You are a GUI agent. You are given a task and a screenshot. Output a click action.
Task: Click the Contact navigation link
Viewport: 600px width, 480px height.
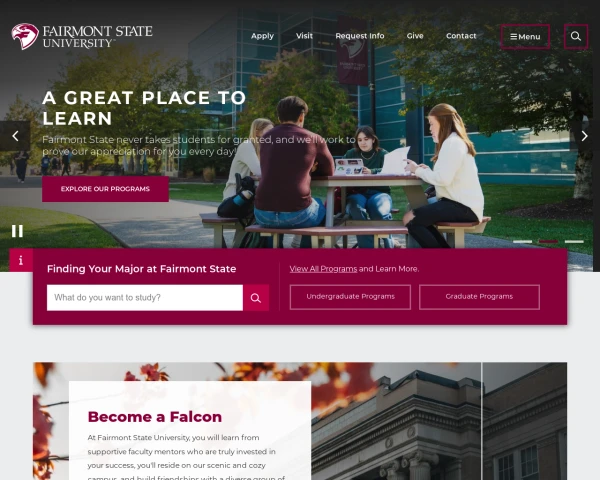tap(461, 36)
